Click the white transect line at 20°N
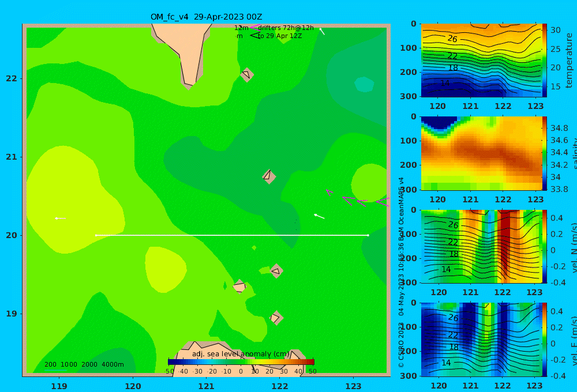Screen dimensions: 577x392 tap(232, 235)
